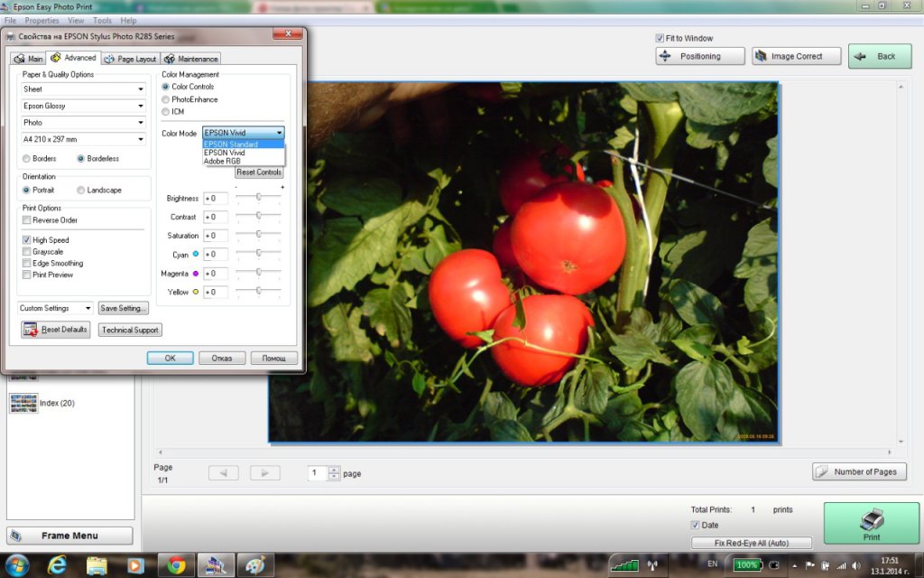Viewport: 924px width, 578px height.
Task: Enable Print Preview checkbox
Action: pyautogui.click(x=26, y=275)
